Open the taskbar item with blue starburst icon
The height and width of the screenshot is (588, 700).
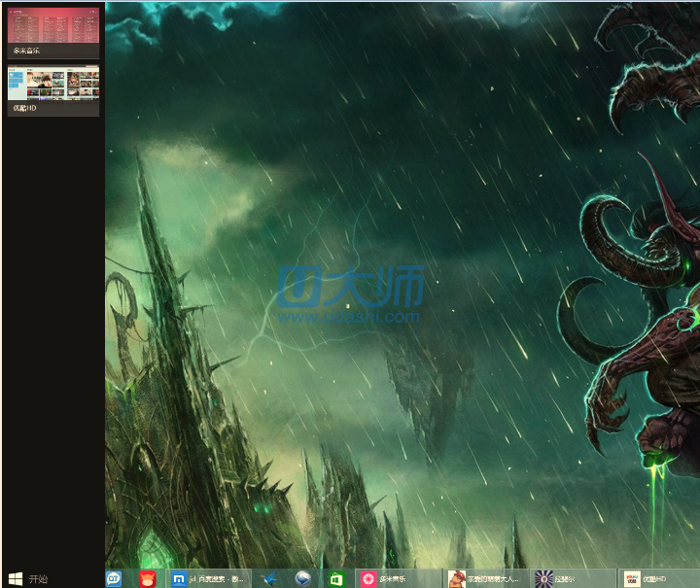click(574, 579)
